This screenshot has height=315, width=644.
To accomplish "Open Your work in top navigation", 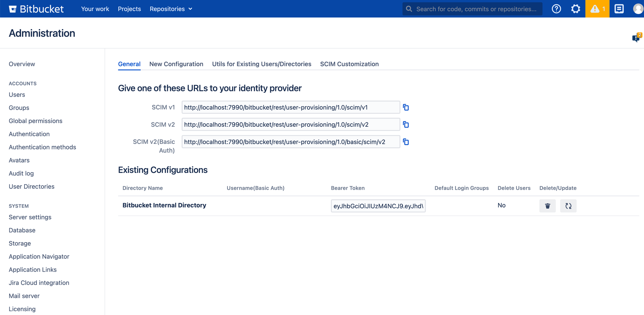I will (95, 9).
